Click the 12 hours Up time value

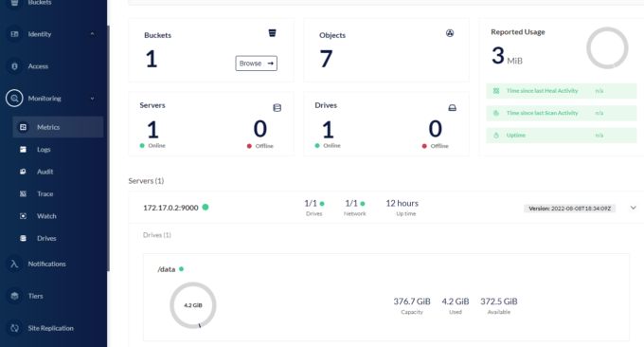[x=402, y=203]
